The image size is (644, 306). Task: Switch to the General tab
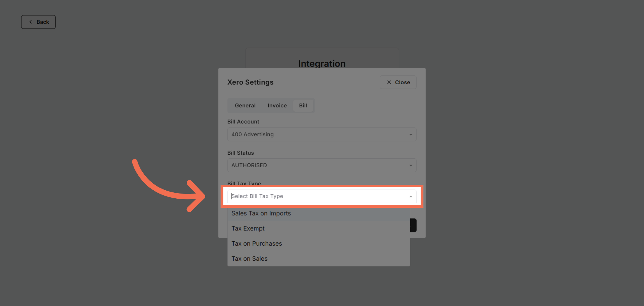point(245,105)
